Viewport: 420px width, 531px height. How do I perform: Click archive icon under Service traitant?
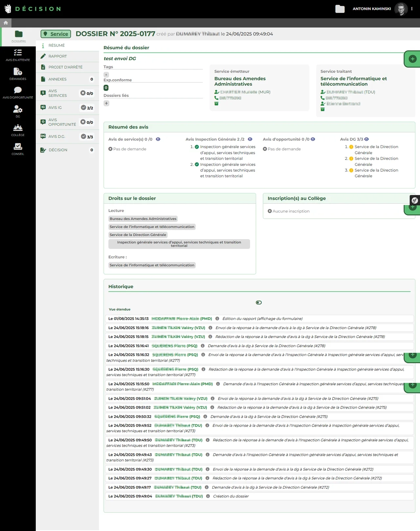[323, 109]
